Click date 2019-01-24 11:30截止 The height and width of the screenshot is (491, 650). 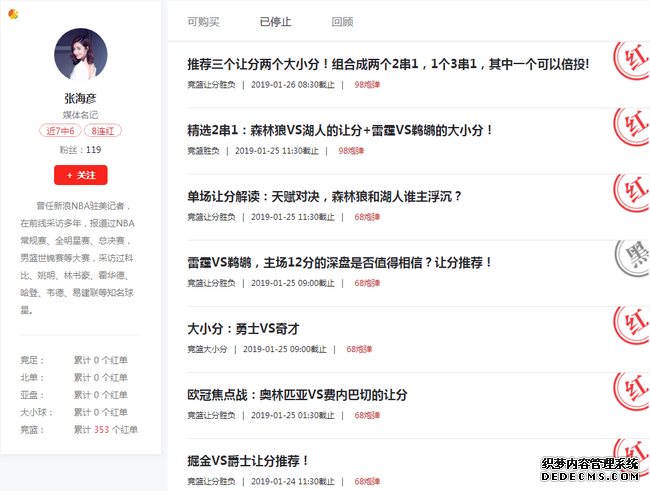293,481
